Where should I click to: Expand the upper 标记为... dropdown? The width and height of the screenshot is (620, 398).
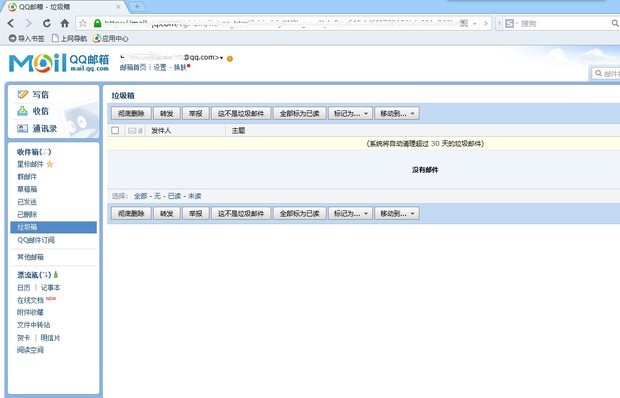350,113
